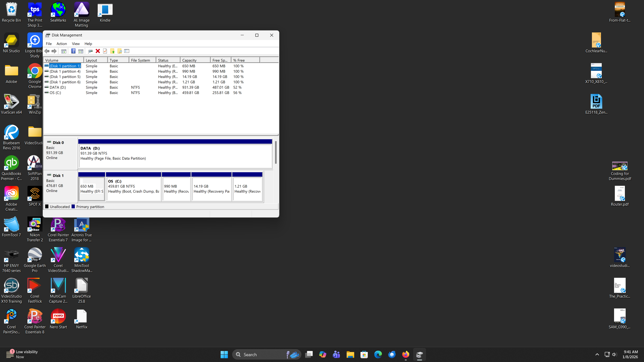Select the (Disk 1 partition 6) volume row
This screenshot has height=362, width=644.
pyautogui.click(x=161, y=82)
